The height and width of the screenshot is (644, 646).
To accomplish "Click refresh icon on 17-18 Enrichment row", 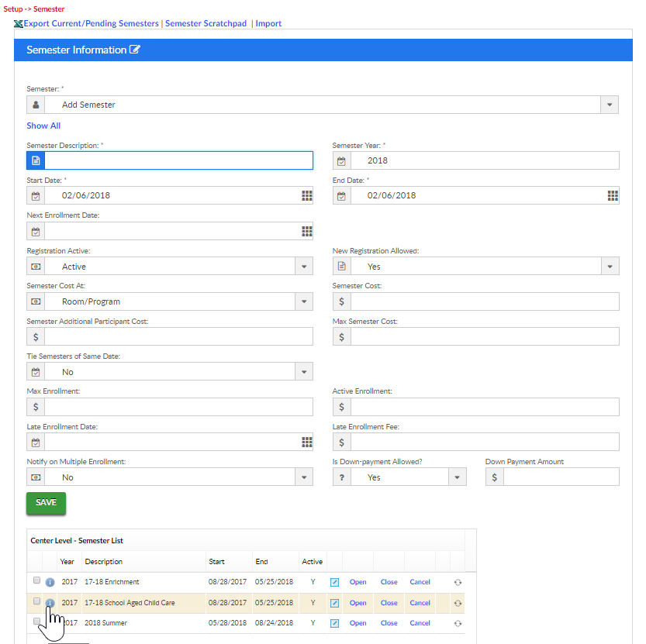I will point(458,582).
